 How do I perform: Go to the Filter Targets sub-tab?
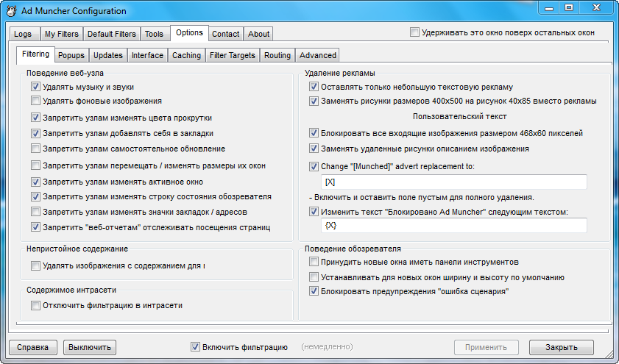(232, 55)
